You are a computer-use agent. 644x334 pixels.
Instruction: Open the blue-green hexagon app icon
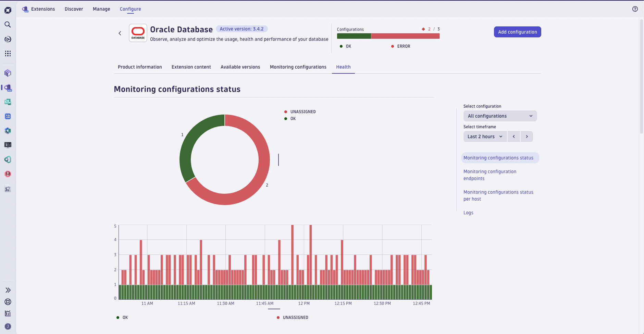(x=8, y=131)
